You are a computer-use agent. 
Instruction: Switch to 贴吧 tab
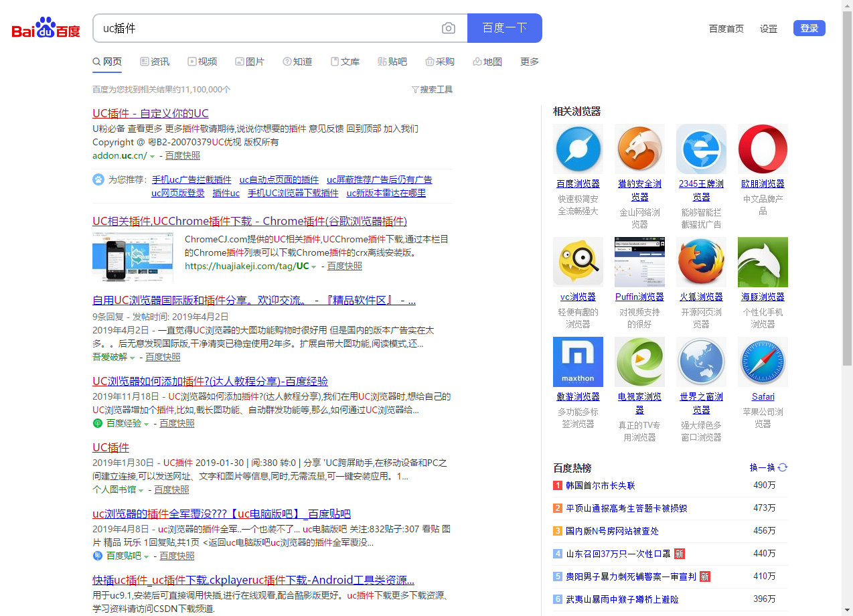[x=392, y=62]
